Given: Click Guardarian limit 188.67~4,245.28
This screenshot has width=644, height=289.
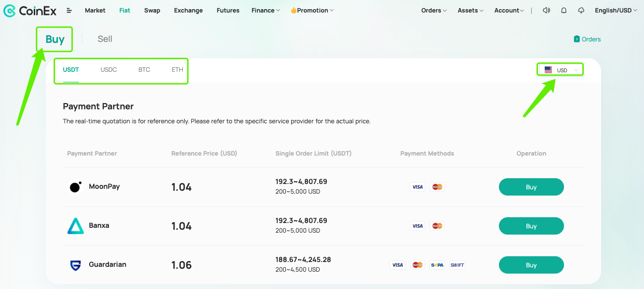Looking at the screenshot, I should pos(303,260).
